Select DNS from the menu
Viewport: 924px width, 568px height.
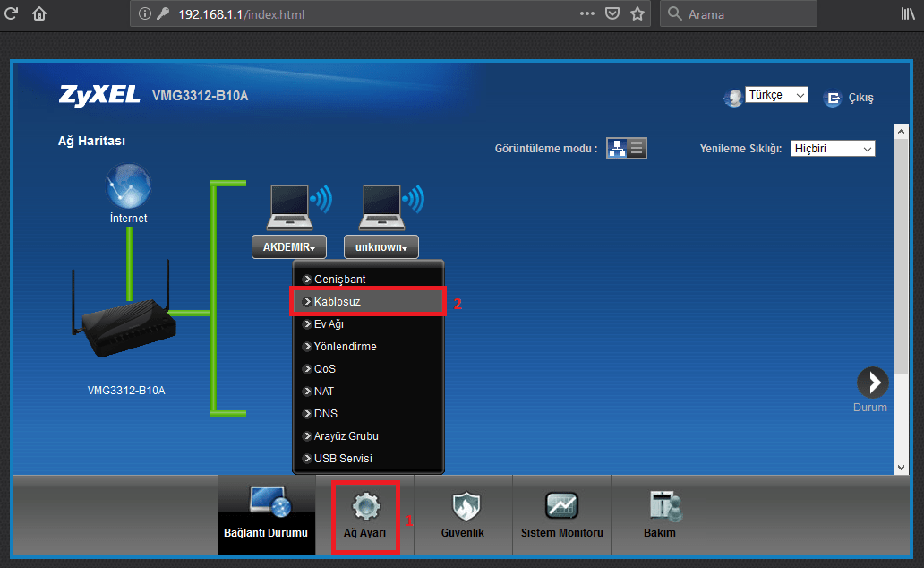tap(368, 414)
